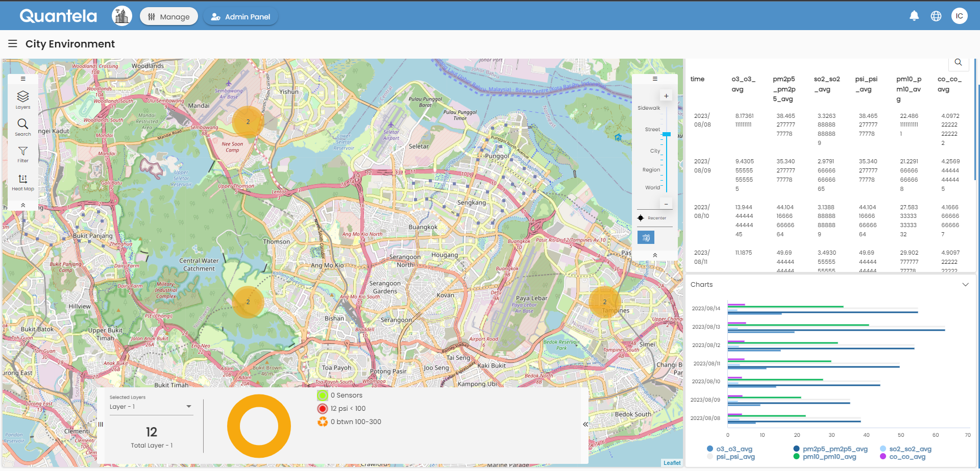Click the pm2p5_pm2p5_avg column header

(784, 89)
